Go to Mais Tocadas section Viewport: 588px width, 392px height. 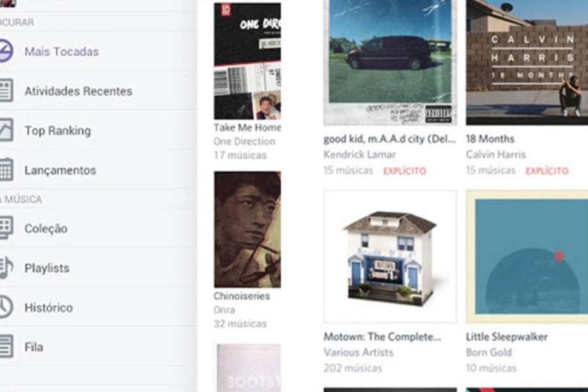61,51
